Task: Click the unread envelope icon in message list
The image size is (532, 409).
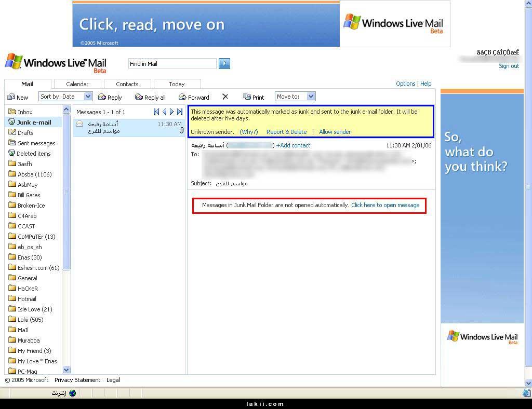Action: (79, 124)
